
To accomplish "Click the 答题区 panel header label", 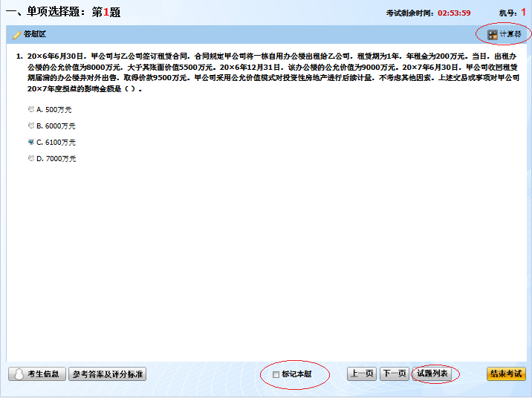I will click(x=34, y=35).
